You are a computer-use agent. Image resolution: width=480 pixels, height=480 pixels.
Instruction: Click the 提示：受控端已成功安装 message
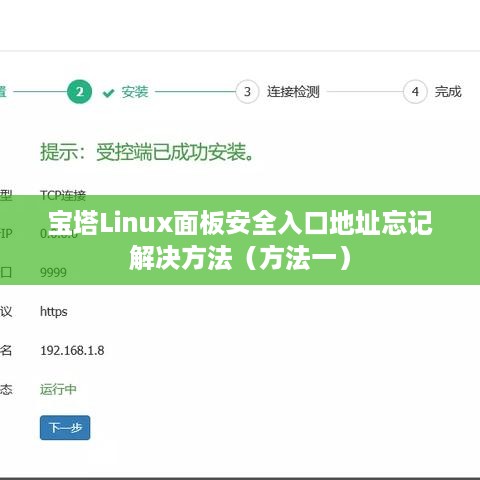147,152
